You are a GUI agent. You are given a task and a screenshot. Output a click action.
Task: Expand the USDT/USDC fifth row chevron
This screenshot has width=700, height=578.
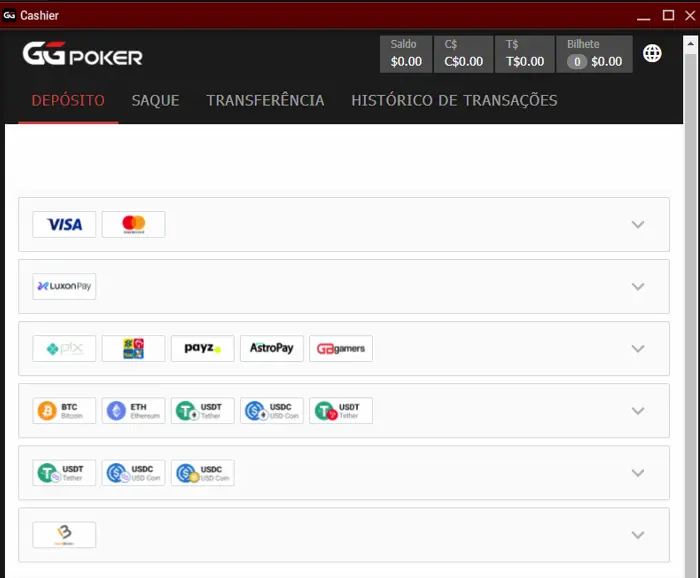pos(638,473)
